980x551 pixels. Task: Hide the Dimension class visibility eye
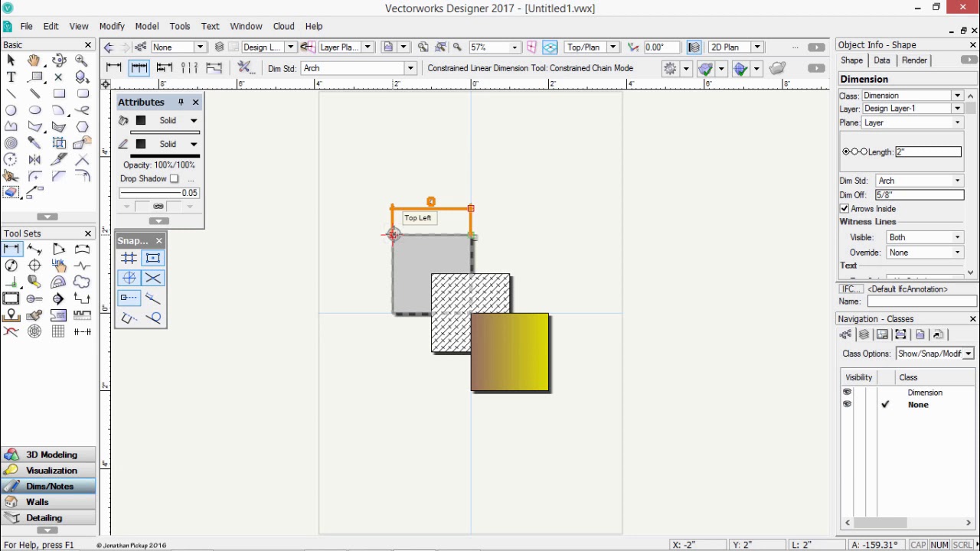[x=847, y=392]
